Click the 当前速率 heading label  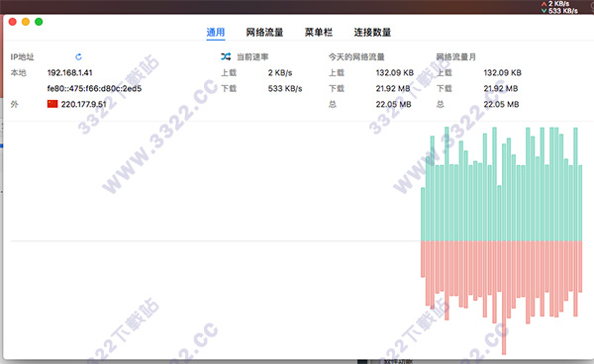252,56
